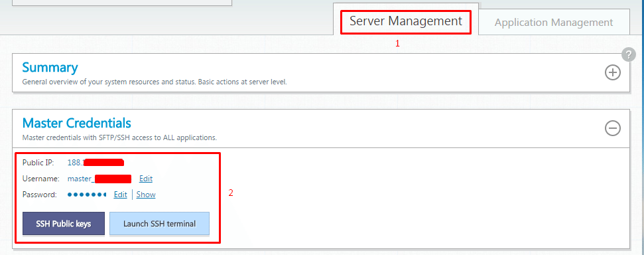Click the masked password dots
Screen dimensions: 644x255
(87, 195)
